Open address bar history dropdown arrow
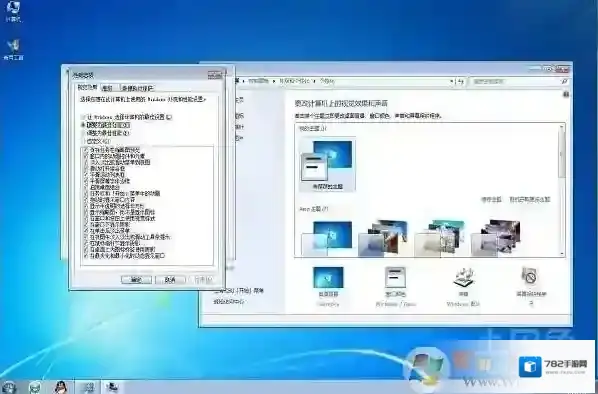This screenshot has width=598, height=394. coord(452,81)
